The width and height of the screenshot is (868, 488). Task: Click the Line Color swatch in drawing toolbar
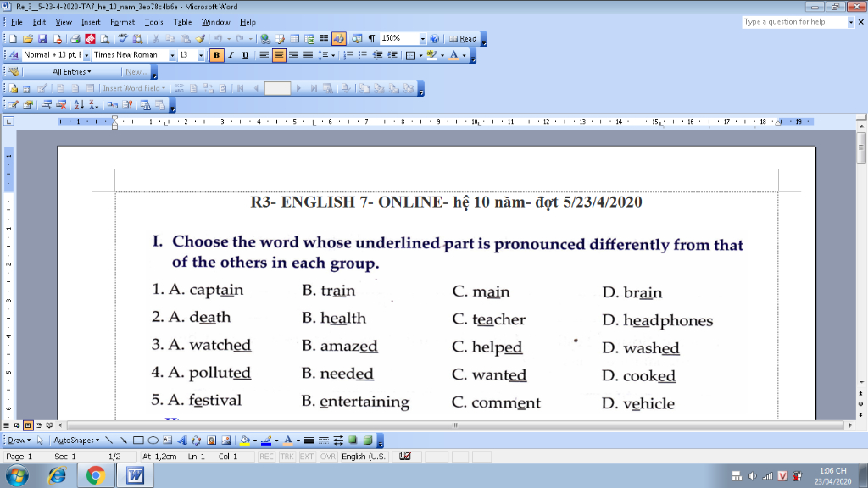266,441
